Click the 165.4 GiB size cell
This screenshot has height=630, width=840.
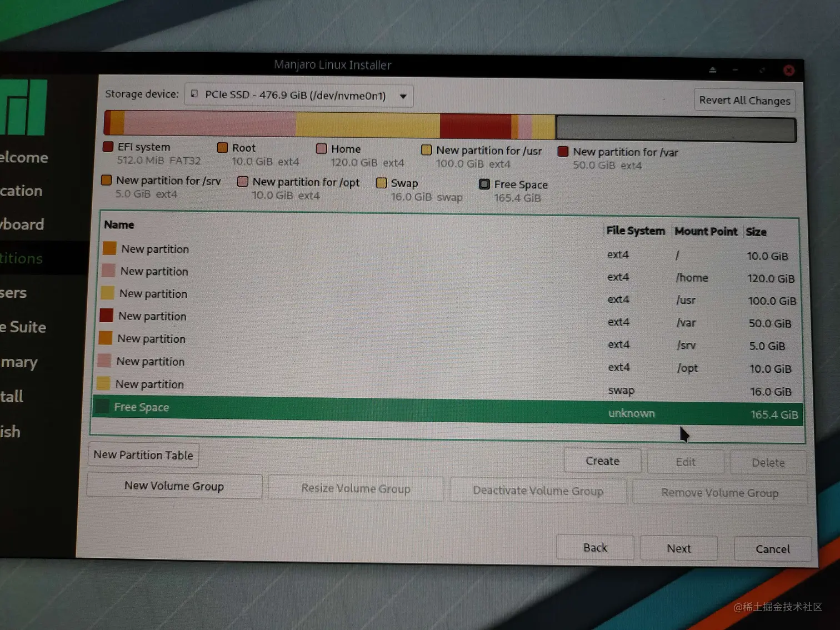coord(774,414)
